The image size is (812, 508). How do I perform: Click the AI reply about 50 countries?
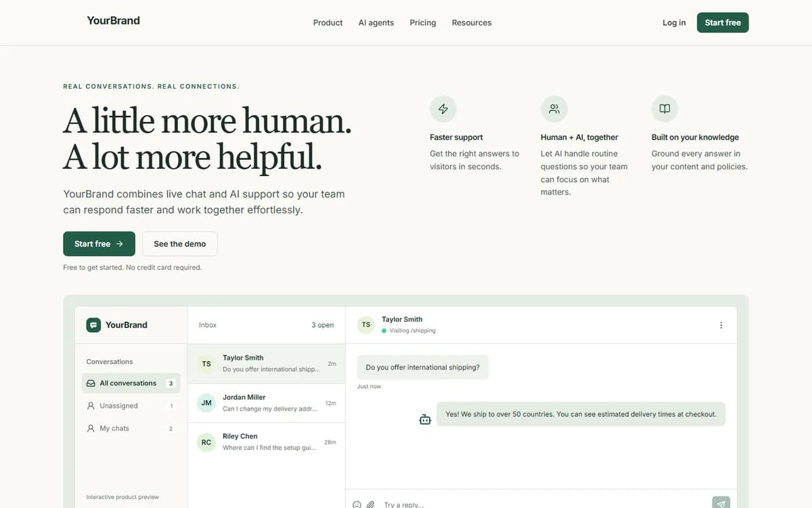click(x=581, y=414)
